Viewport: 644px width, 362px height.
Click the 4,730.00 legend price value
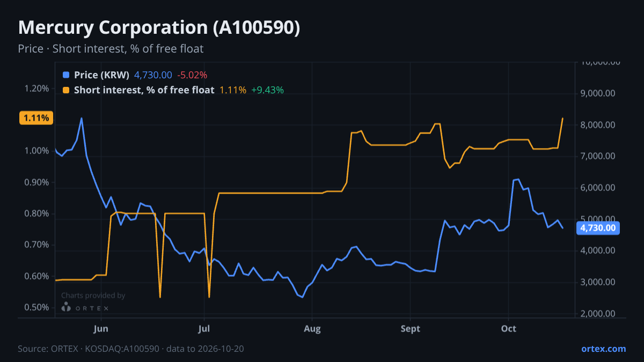click(153, 75)
